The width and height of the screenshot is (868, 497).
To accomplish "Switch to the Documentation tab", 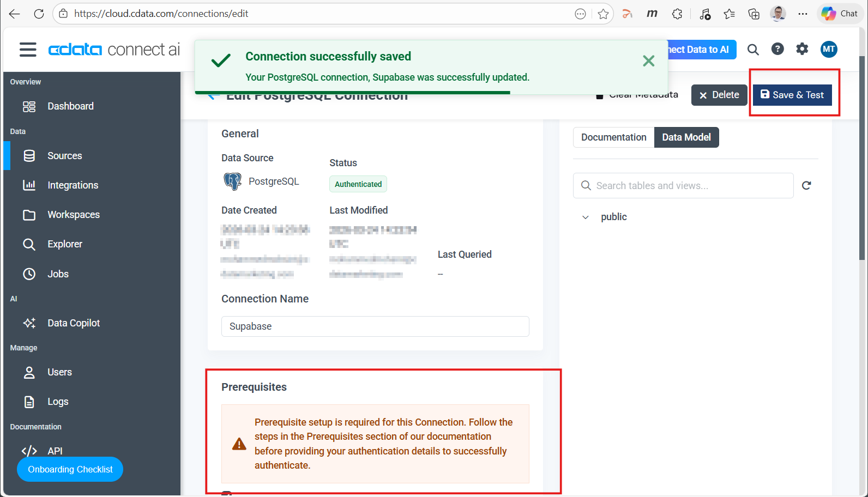I will 613,137.
